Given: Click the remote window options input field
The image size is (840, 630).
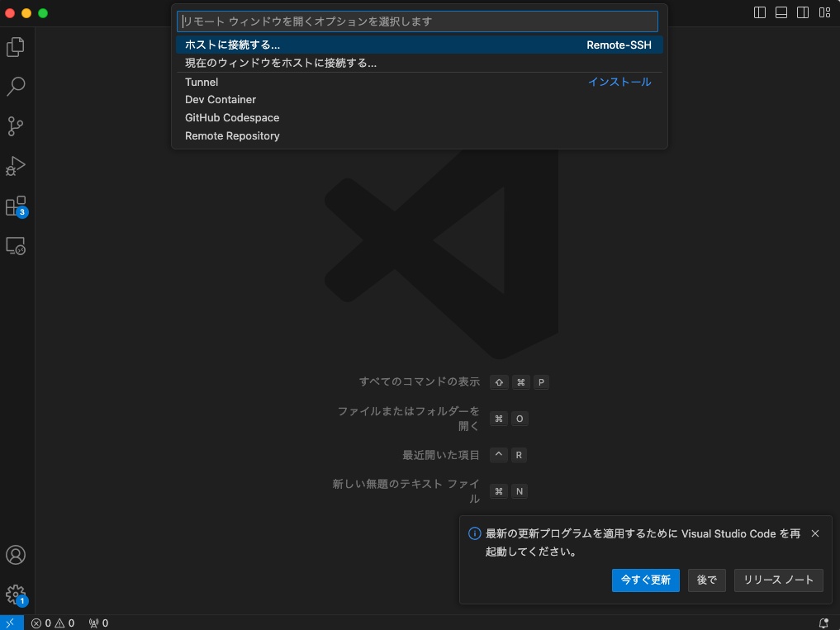Looking at the screenshot, I should coord(417,21).
